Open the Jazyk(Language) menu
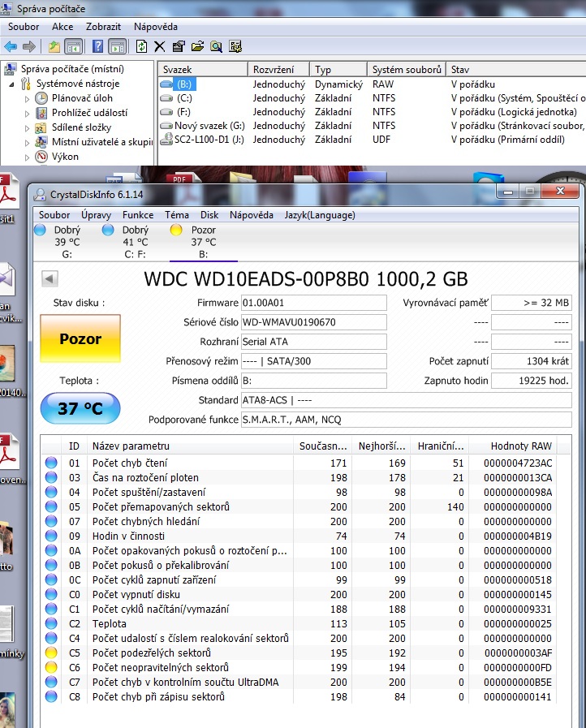The image size is (586, 728). [320, 215]
